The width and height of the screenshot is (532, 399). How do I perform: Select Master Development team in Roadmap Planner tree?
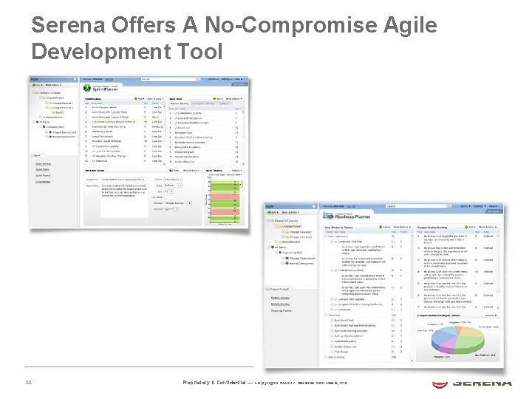pos(299,263)
